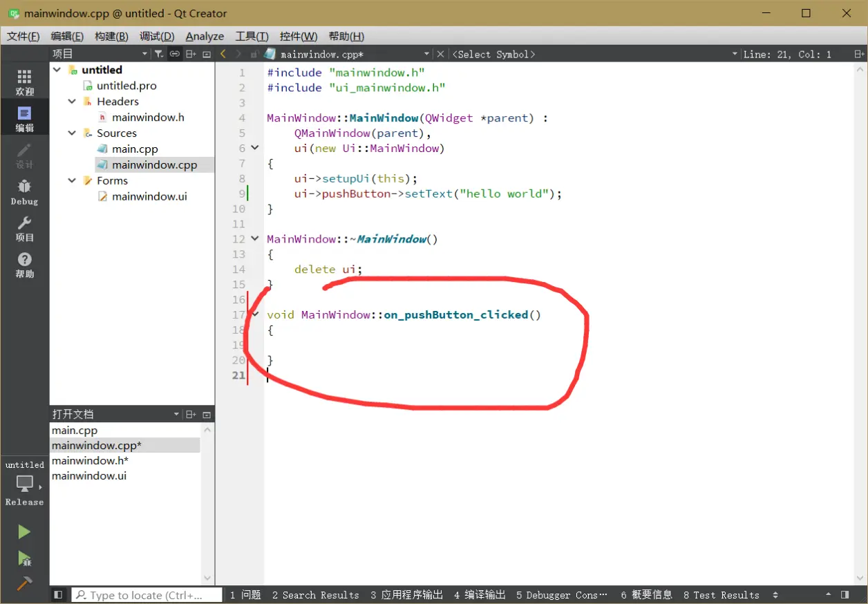
Task: Open mainwindow.h* from open documents list
Action: (x=90, y=461)
